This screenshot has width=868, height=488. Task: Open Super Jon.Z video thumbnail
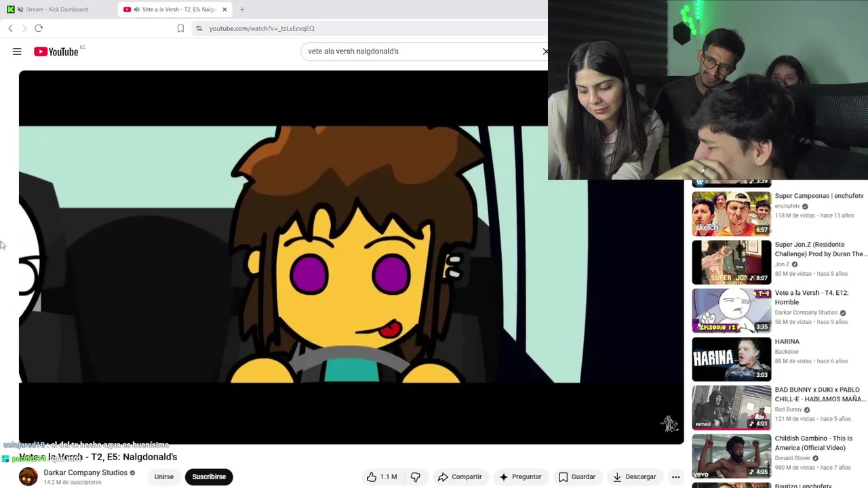point(731,262)
